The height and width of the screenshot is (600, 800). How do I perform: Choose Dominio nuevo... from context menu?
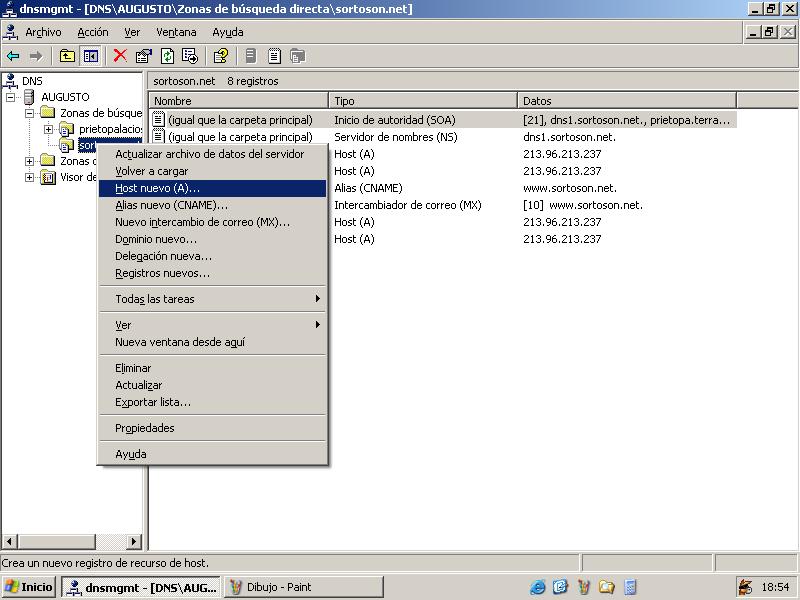point(212,239)
